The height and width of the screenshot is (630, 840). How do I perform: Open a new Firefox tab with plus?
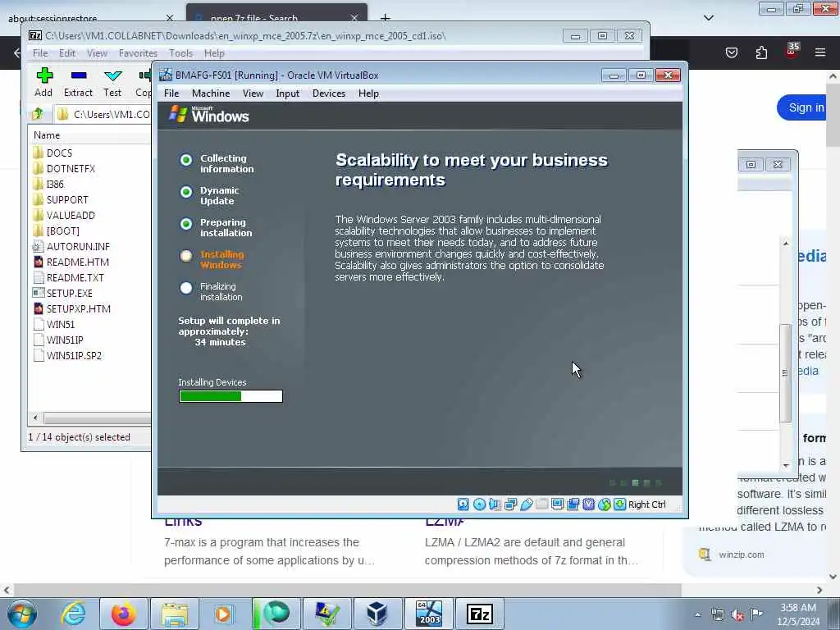386,18
